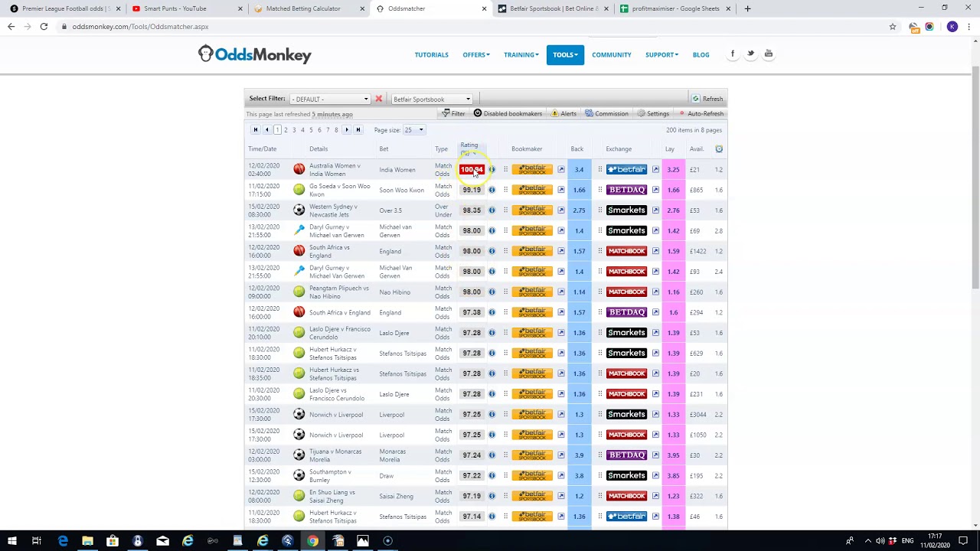Open a new browser tab

747,8
